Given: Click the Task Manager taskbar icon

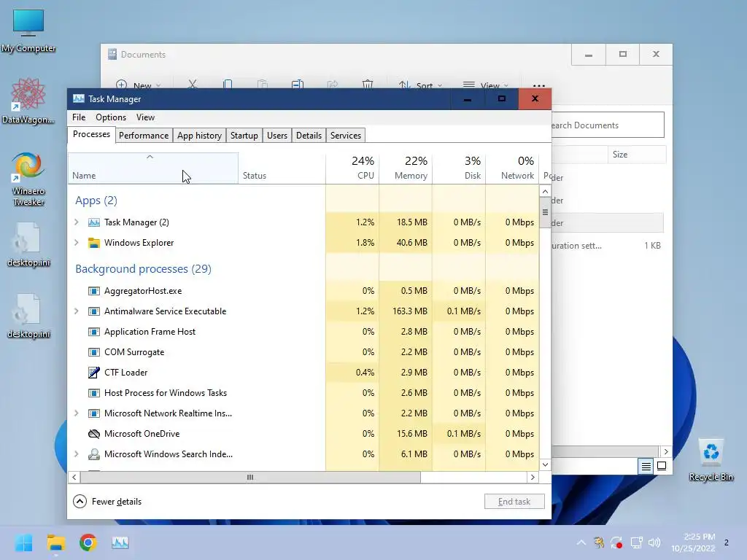Looking at the screenshot, I should 120,542.
